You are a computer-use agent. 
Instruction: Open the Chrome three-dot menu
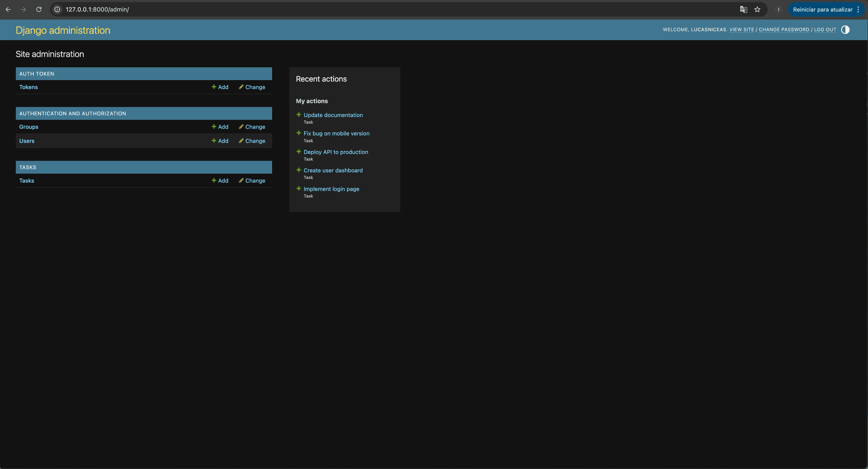(x=858, y=9)
